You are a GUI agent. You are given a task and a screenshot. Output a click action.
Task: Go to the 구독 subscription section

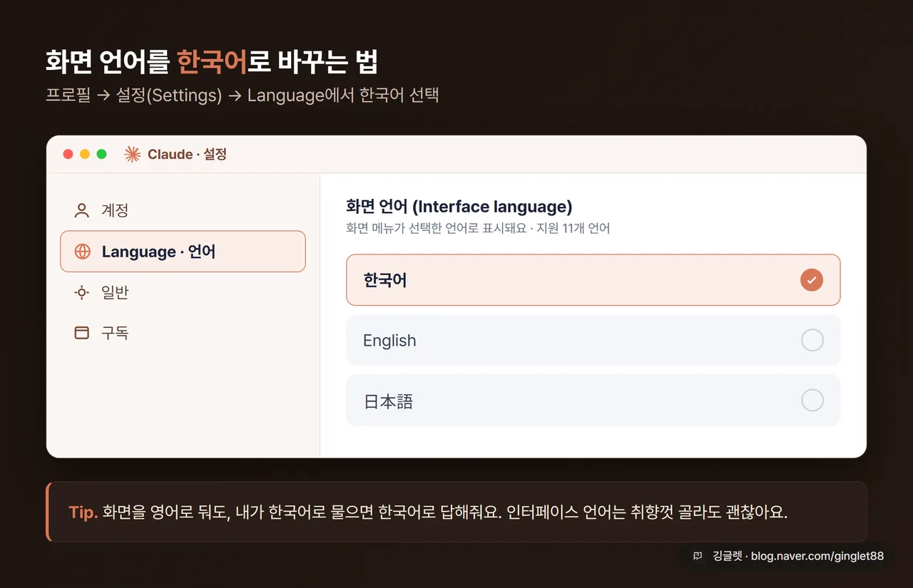[x=183, y=333]
